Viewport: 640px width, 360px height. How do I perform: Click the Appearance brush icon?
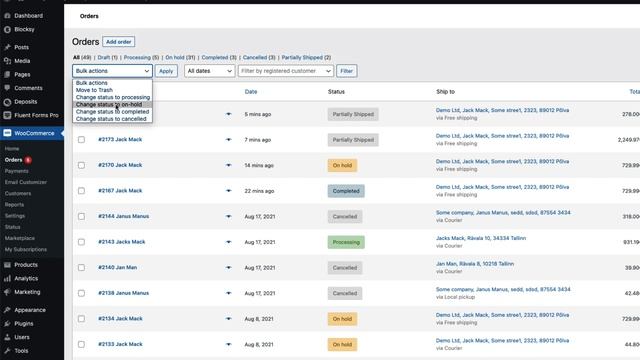(7, 310)
